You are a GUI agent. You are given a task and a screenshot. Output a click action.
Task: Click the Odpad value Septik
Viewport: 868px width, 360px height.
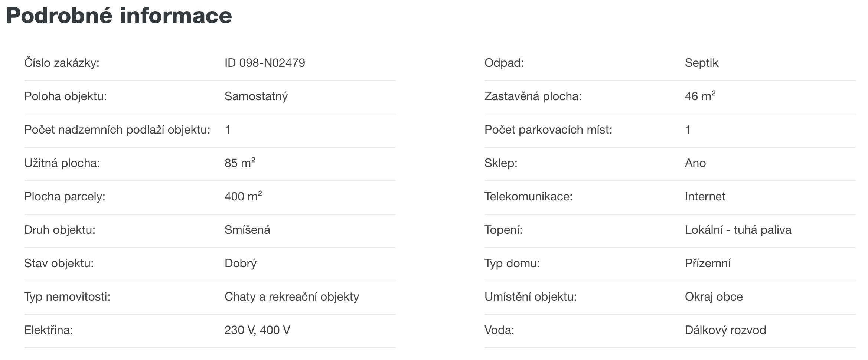click(x=702, y=63)
